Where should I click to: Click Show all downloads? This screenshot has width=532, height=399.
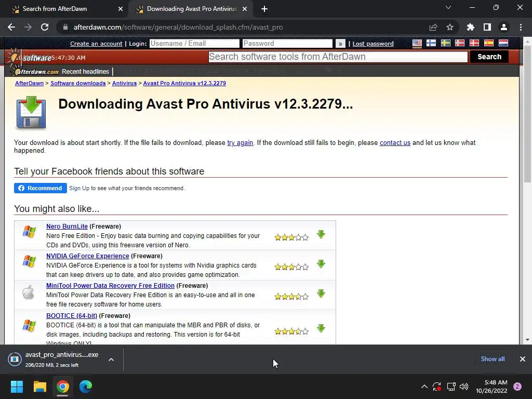tap(493, 359)
